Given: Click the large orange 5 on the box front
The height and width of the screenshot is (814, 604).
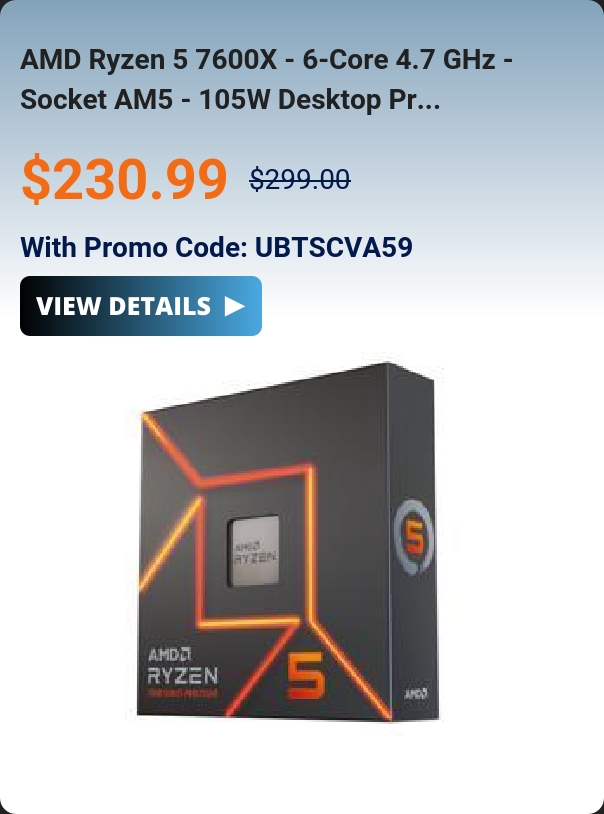Looking at the screenshot, I should [306, 675].
